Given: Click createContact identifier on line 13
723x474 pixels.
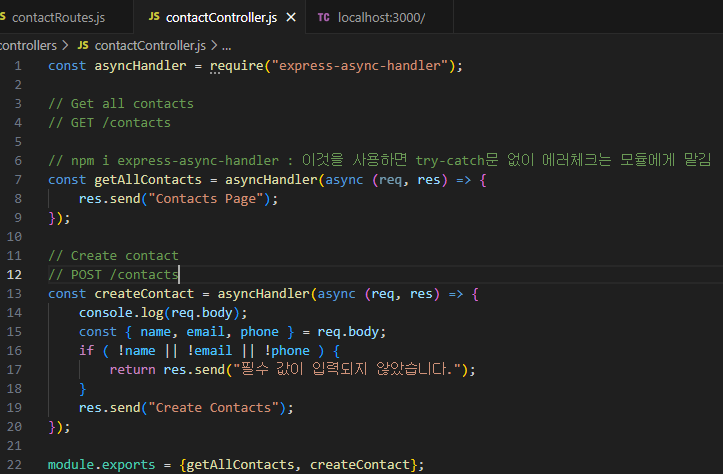Looking at the screenshot, I should pyautogui.click(x=144, y=294).
